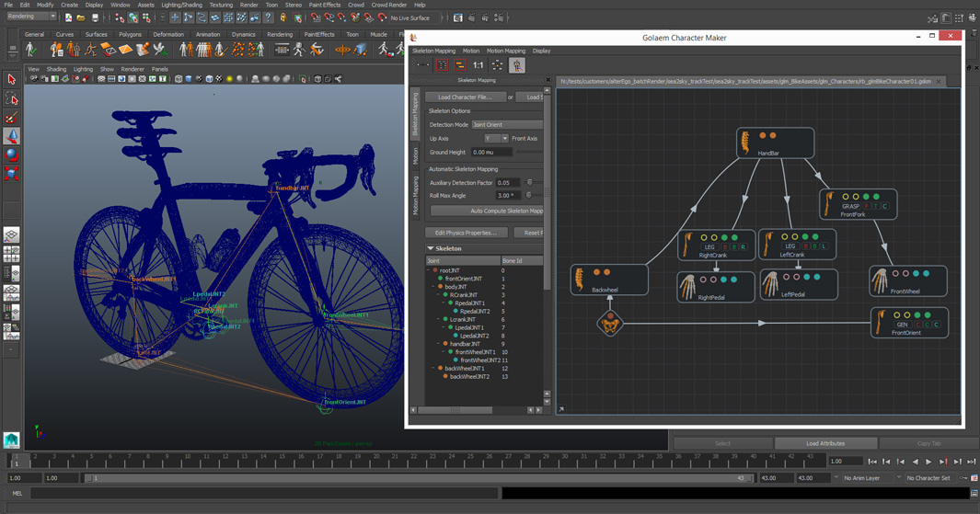Click the Save Scene disk icon

tap(95, 17)
